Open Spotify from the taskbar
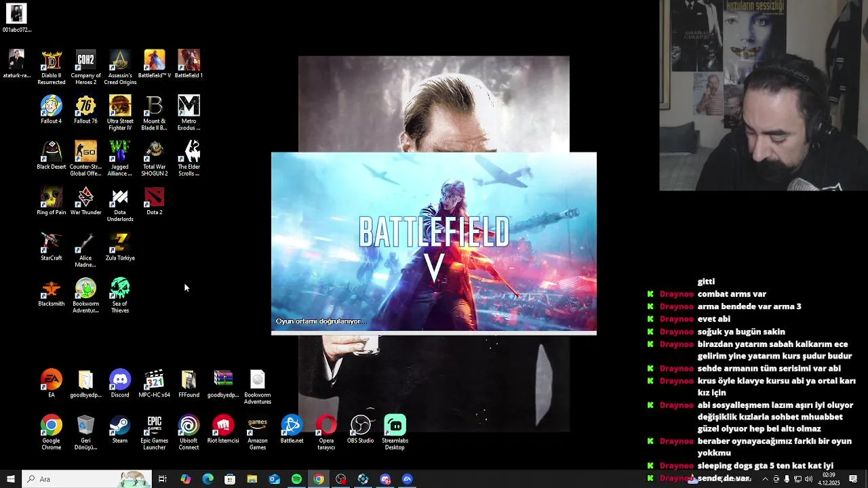868x488 pixels. click(x=296, y=479)
